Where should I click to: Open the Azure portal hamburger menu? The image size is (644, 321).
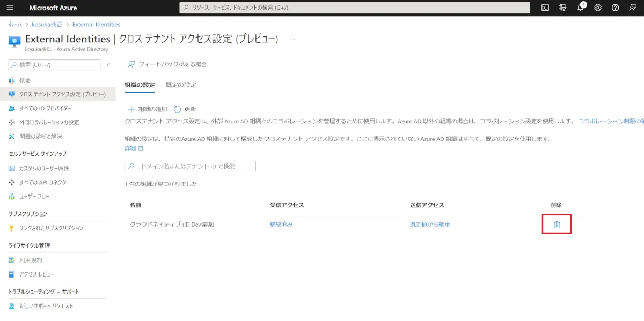pos(10,8)
